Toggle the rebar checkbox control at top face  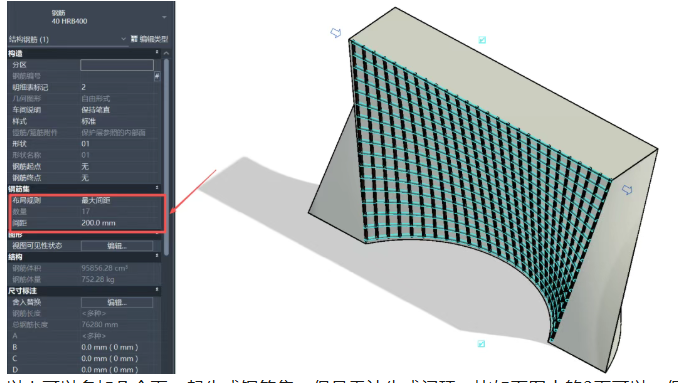tap(482, 40)
